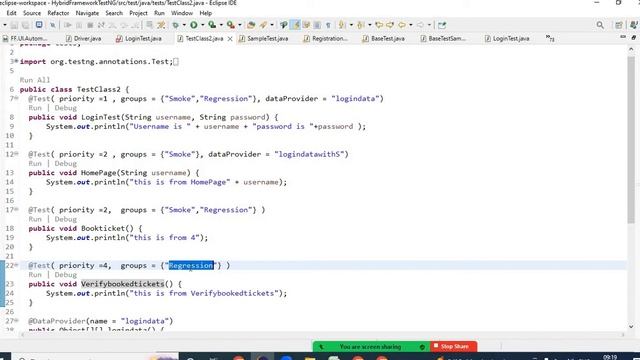This screenshot has width=640, height=360.
Task: Click Run above the LoginTest method
Action: 35,108
